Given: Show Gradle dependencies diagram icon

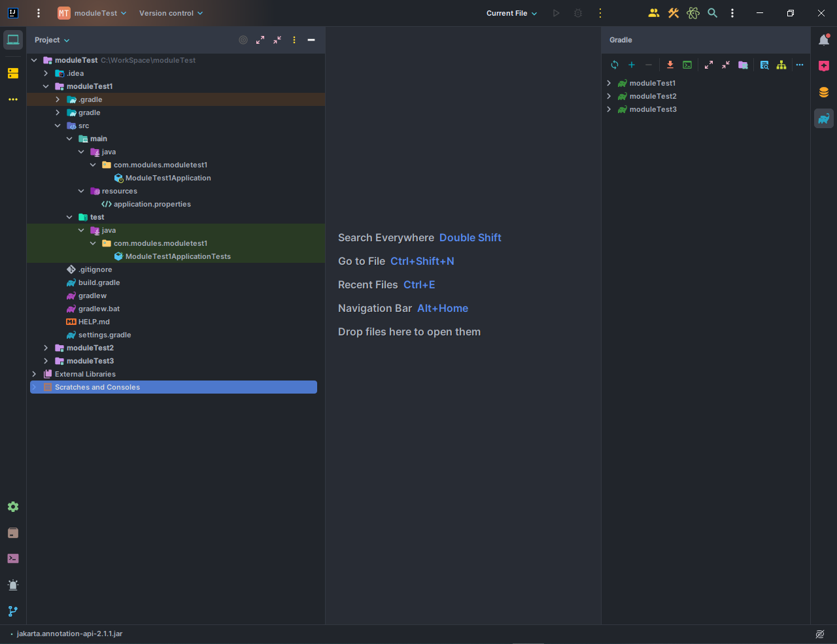Looking at the screenshot, I should click(x=781, y=65).
